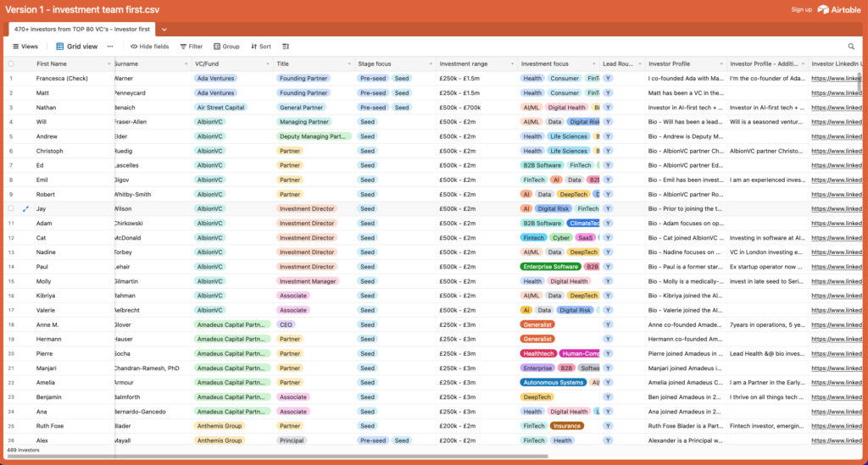
Task: Open the VC/Fund column dropdown arrow
Action: (x=267, y=64)
